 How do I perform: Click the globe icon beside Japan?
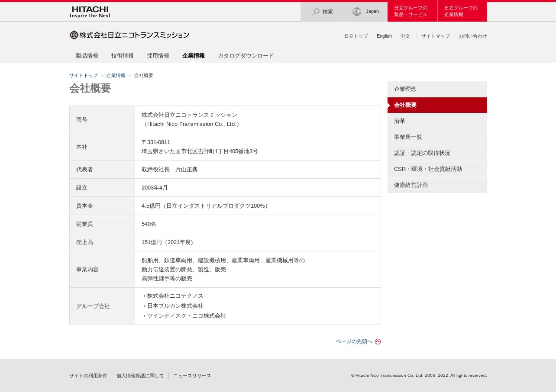point(357,12)
